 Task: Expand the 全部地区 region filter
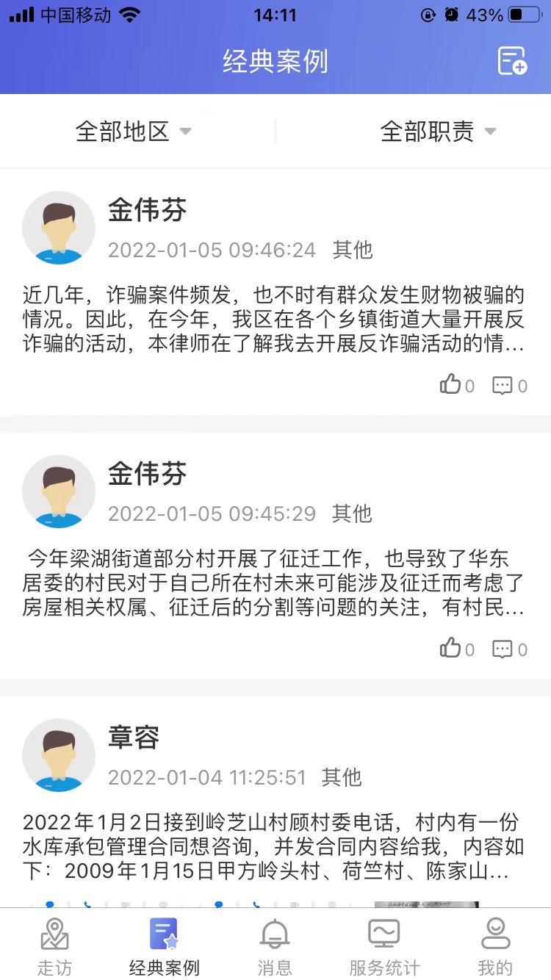[133, 131]
